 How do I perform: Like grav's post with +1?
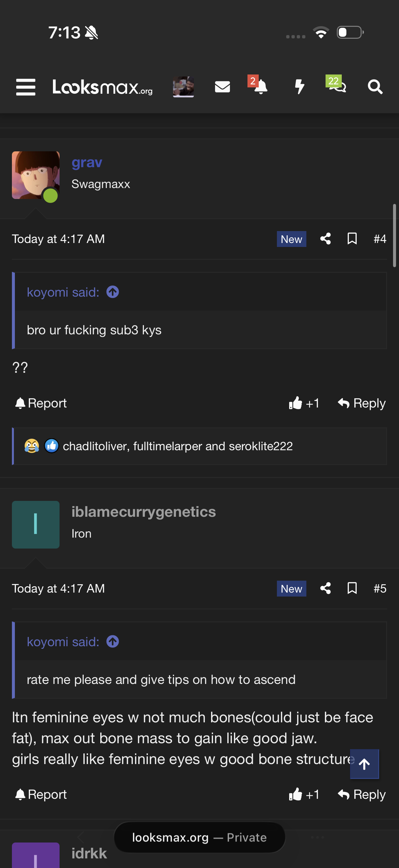(x=304, y=403)
